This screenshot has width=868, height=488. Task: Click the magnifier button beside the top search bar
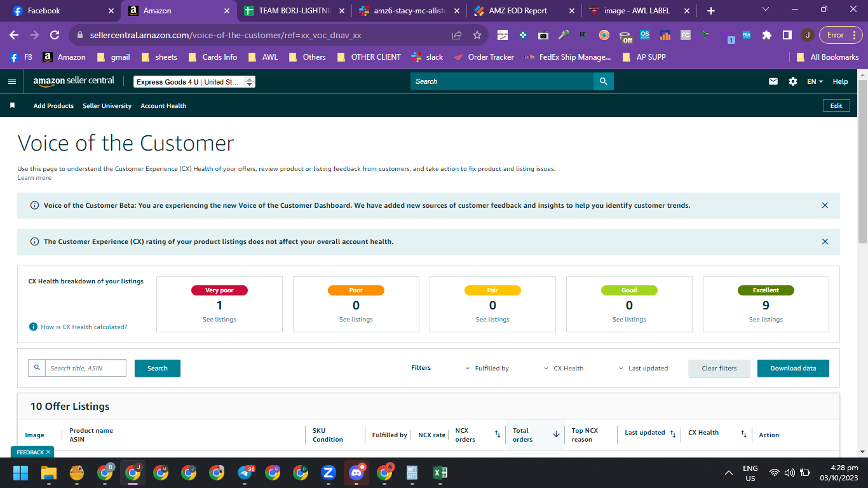pyautogui.click(x=603, y=81)
